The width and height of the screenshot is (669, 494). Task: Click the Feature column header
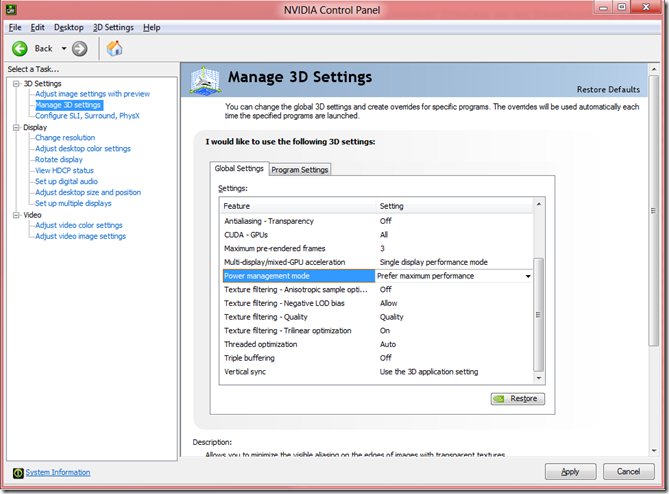pyautogui.click(x=298, y=206)
